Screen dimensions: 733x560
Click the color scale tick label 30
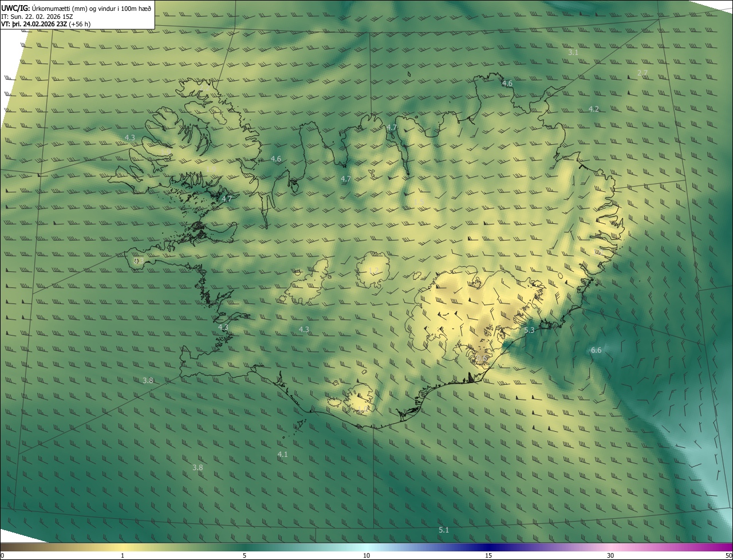[610, 555]
